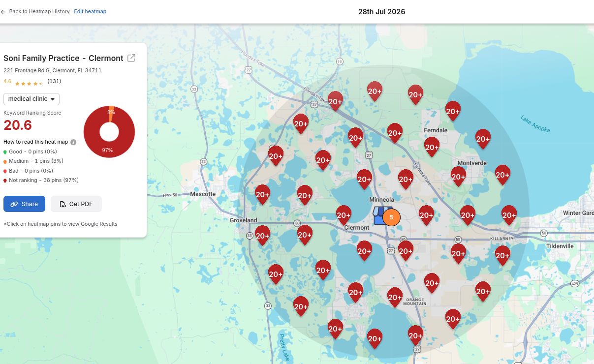
Task: Click the Edit heatmap link
Action: pos(90,11)
